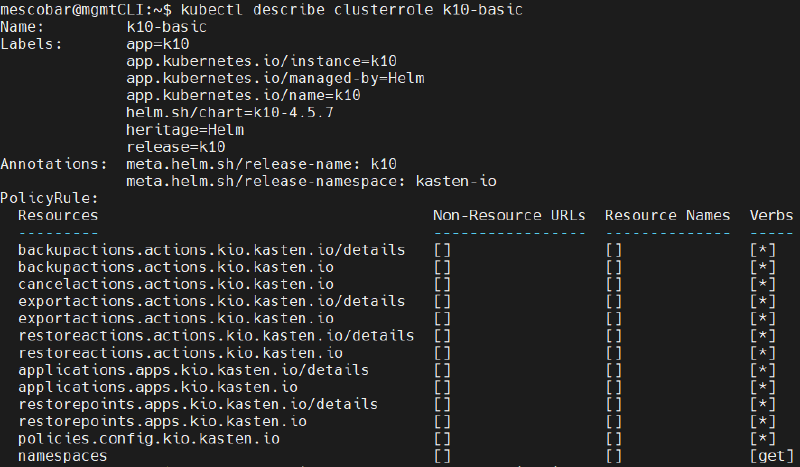Select label release=k10
800x467 pixels.
tap(176, 147)
